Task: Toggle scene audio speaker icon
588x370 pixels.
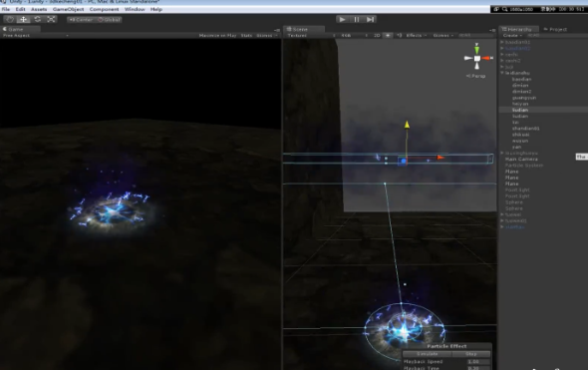Action: [399, 35]
